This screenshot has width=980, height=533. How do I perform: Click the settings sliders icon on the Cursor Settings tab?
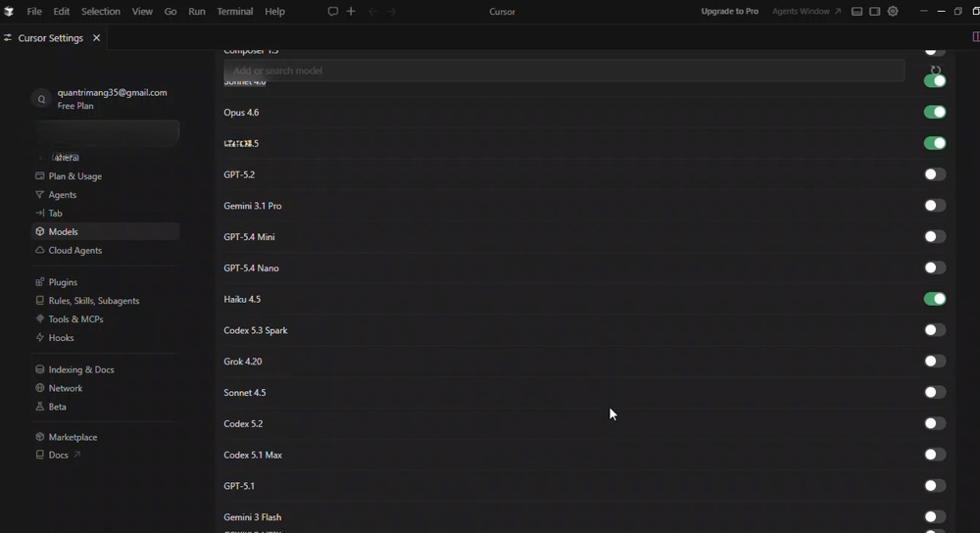click(8, 38)
